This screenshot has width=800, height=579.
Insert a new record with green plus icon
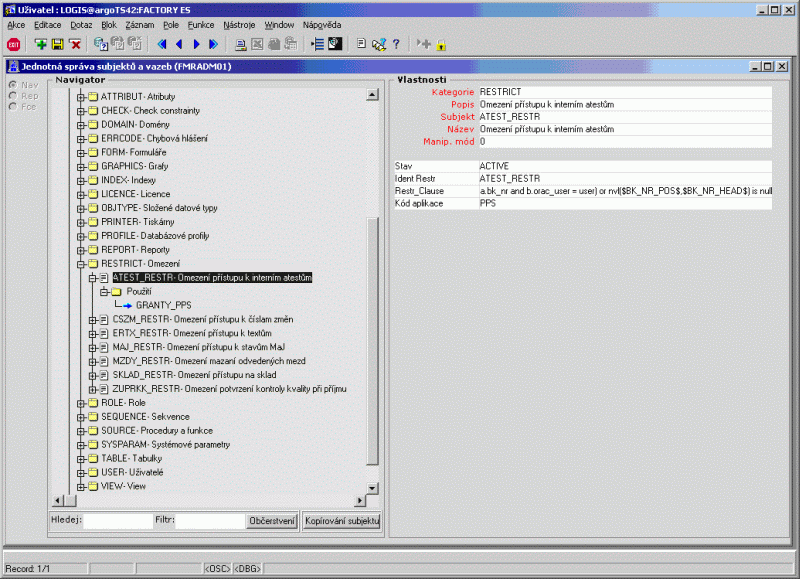coord(41,45)
